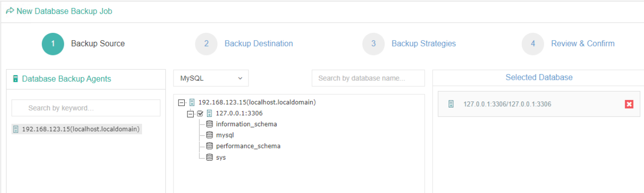Click the sys database icon
The image size is (644, 193).
[x=210, y=157]
